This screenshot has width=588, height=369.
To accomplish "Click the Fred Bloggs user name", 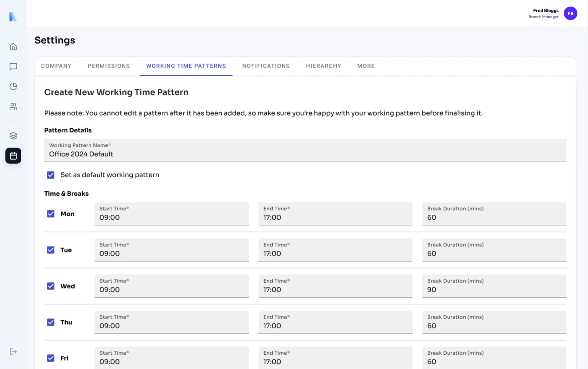I will tap(546, 10).
